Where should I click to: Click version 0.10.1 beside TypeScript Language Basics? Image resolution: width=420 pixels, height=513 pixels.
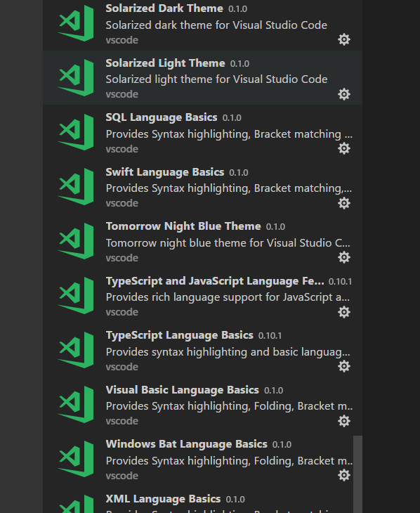270,336
